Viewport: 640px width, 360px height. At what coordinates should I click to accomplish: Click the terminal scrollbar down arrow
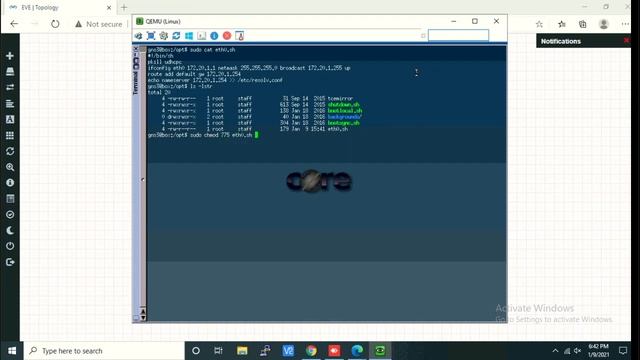tap(143, 318)
